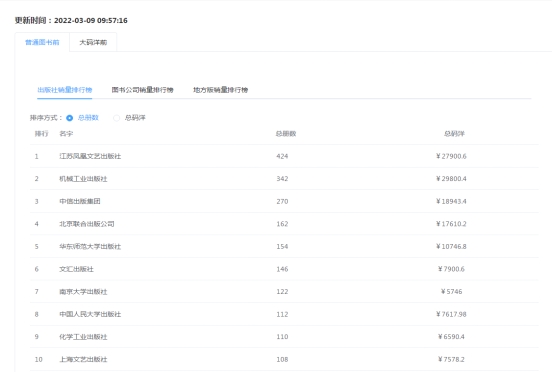Screen dimensions: 552x372
Task: Click the amount ¥27900.6
Action: tap(451, 156)
